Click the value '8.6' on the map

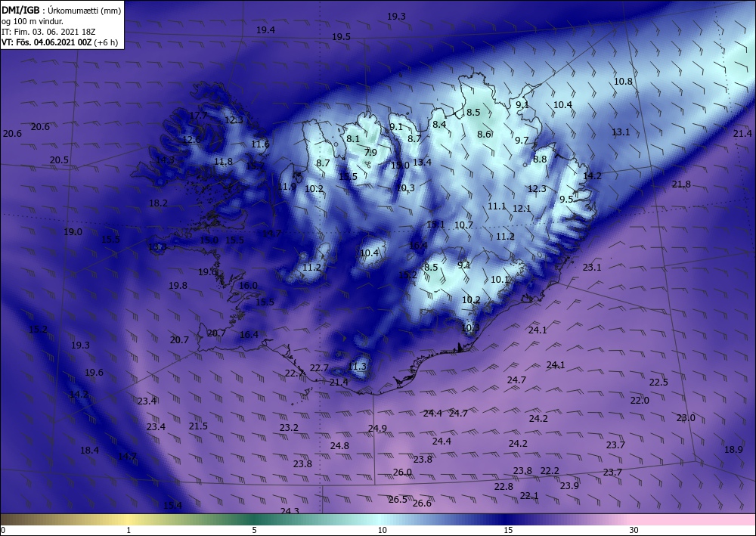(484, 135)
